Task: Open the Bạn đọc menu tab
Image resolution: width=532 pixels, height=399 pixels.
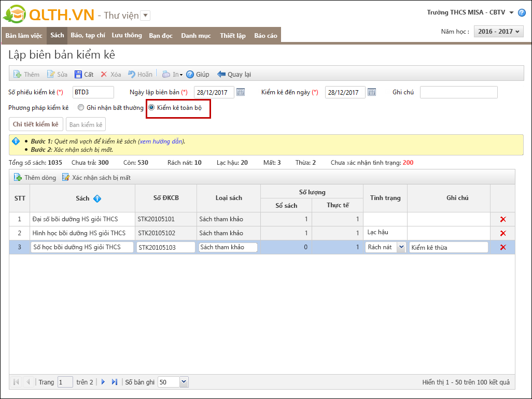Action: (161, 35)
